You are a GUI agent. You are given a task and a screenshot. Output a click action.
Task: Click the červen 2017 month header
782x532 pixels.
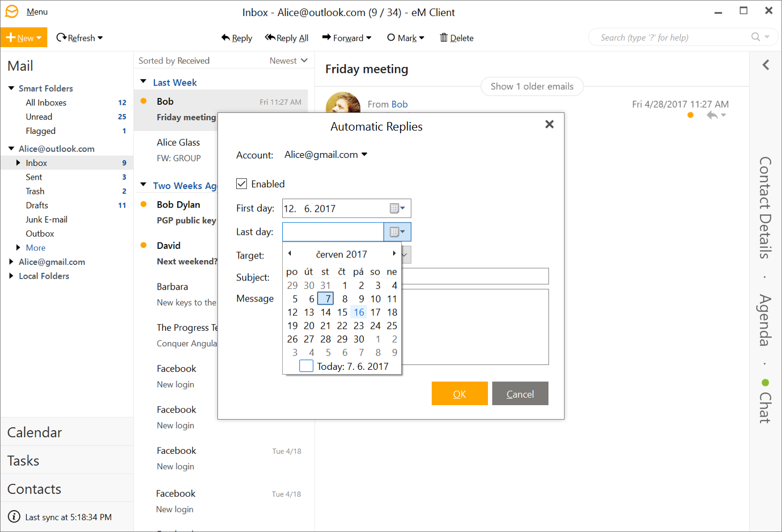342,254
